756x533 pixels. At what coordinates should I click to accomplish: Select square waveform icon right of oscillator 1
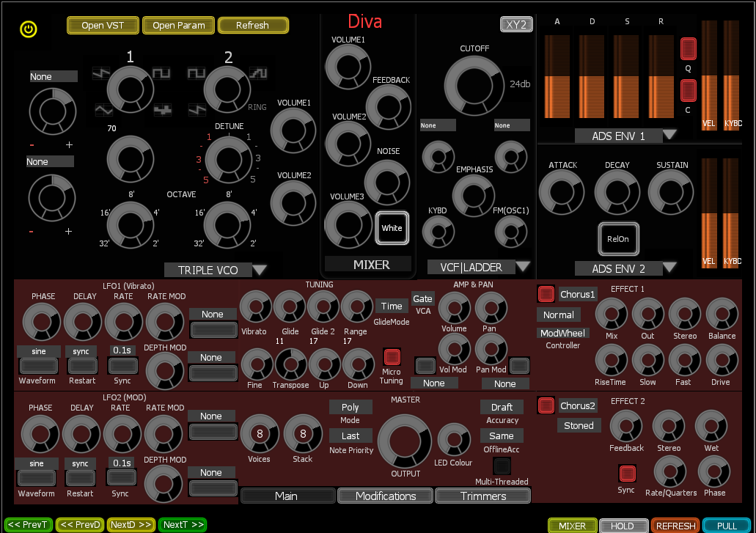[x=161, y=73]
